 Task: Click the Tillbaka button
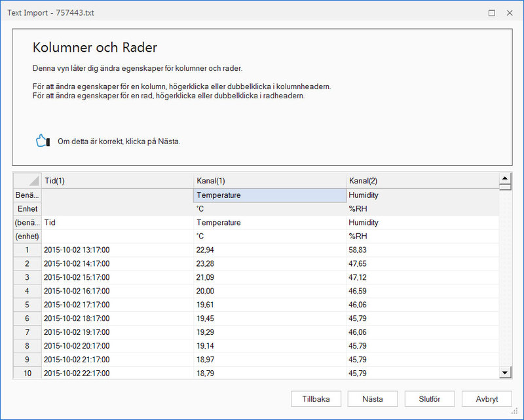click(316, 399)
